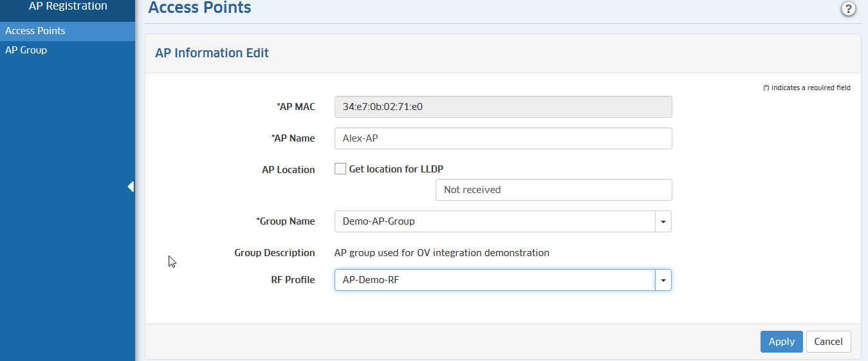
Task: Click the Demo-AP-Group combo box field
Action: [494, 221]
